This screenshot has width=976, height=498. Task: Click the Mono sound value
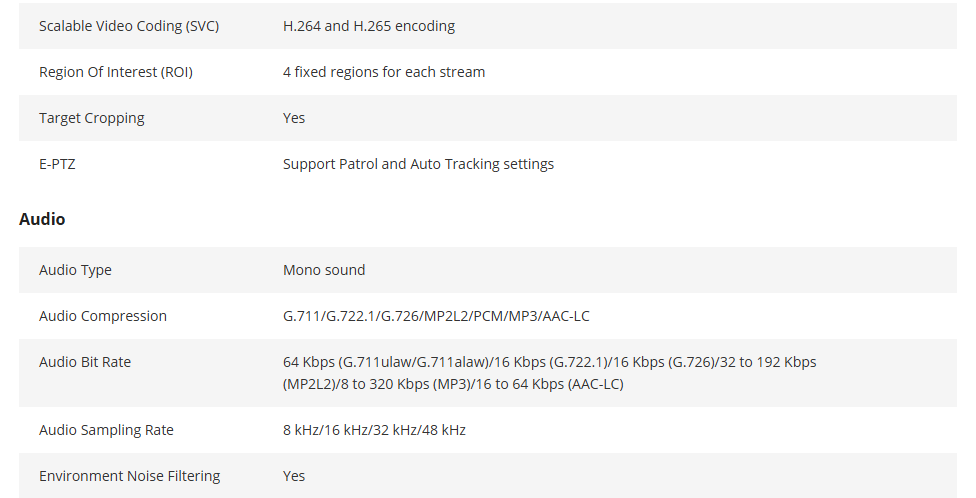pos(324,270)
